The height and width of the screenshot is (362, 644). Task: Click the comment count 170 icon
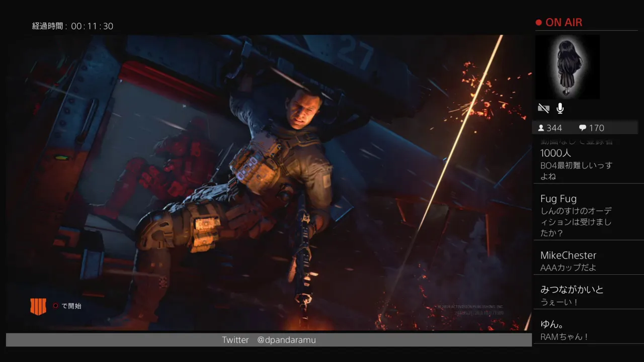pyautogui.click(x=583, y=128)
